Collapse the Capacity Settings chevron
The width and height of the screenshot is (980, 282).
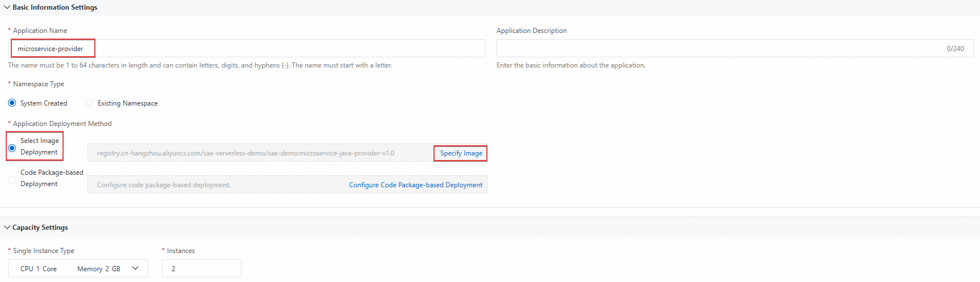7,228
